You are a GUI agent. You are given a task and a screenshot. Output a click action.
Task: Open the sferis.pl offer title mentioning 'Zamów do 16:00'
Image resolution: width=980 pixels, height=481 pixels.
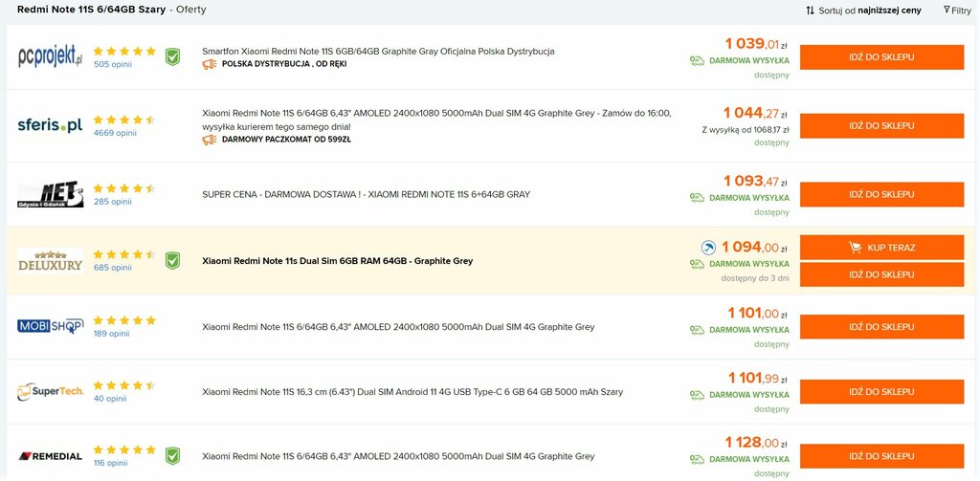(x=436, y=120)
